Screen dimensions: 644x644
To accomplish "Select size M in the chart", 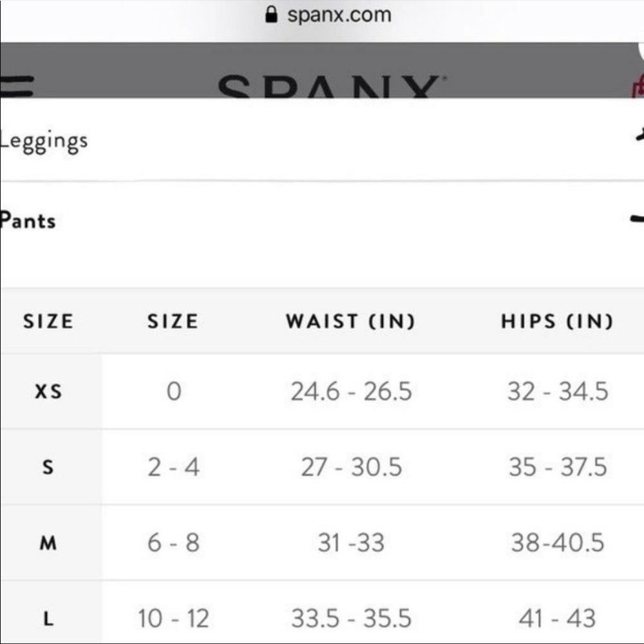I will (x=48, y=544).
